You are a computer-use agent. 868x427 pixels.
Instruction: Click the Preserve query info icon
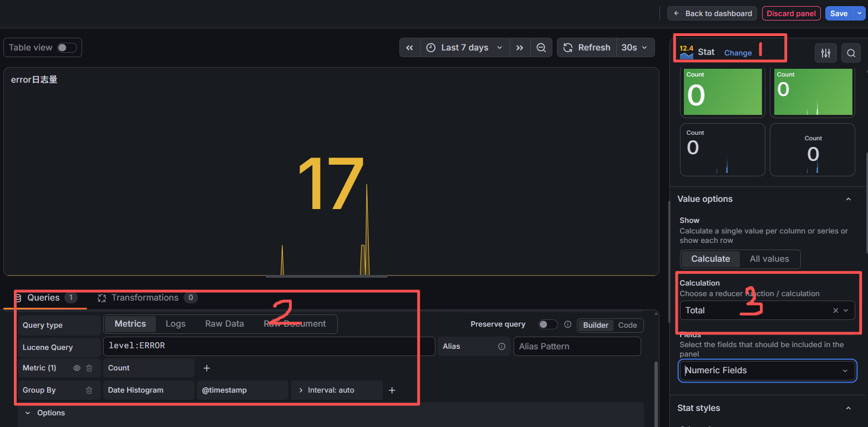[567, 324]
